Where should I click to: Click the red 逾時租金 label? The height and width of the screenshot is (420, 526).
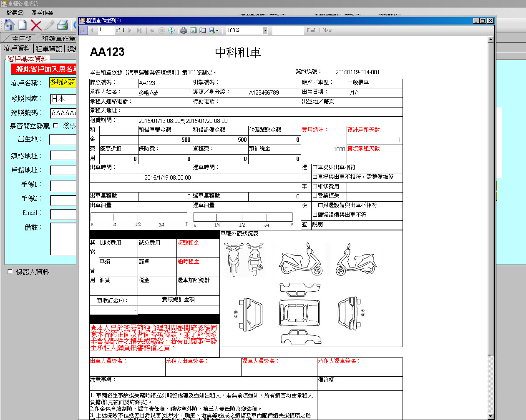188,262
